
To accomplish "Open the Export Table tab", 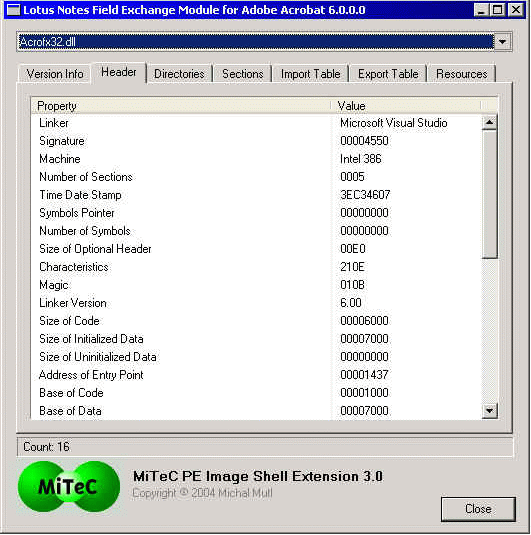I will point(388,74).
